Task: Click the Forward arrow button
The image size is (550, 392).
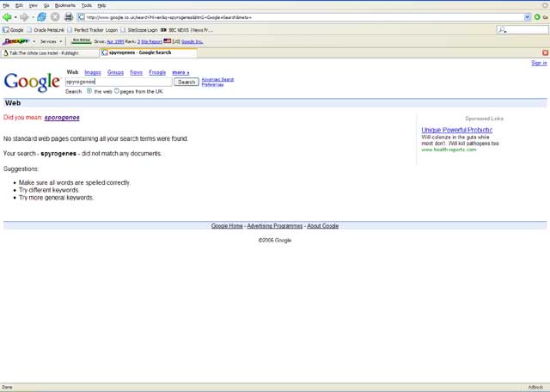Action: tap(24, 17)
